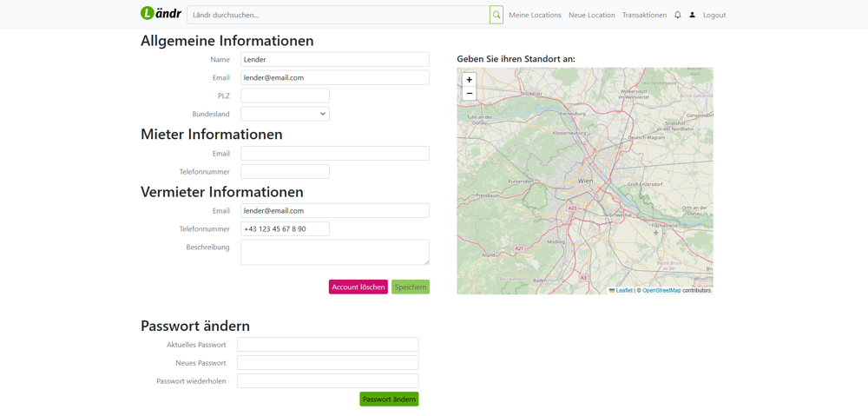Click the Neues Passwort field
Screen dimensions: 868x416
click(x=328, y=363)
